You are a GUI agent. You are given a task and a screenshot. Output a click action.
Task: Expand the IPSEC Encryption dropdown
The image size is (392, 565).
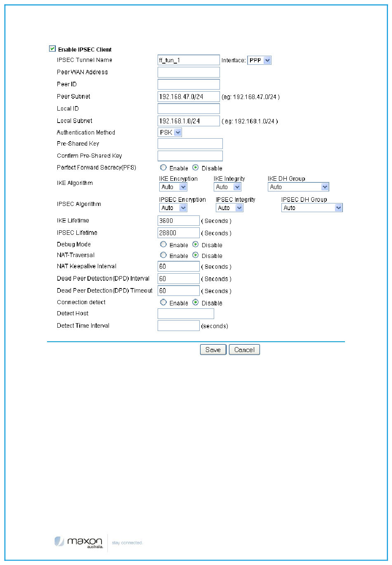point(173,208)
